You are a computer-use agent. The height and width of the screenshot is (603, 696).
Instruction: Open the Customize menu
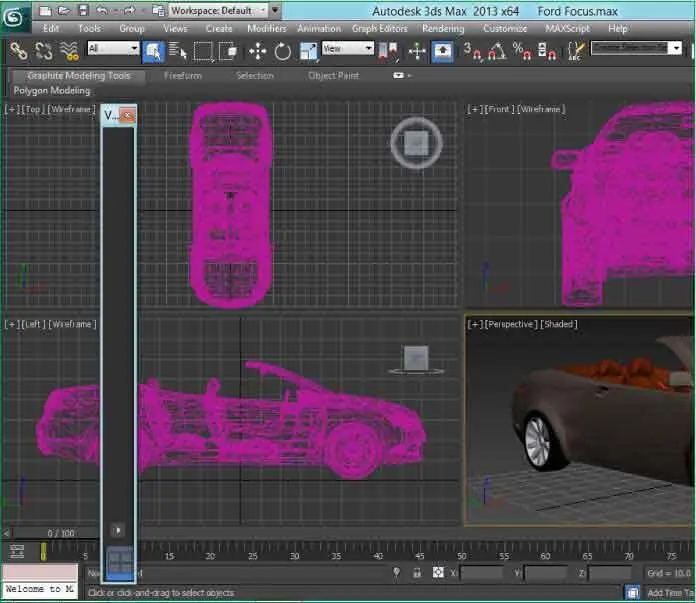[505, 28]
